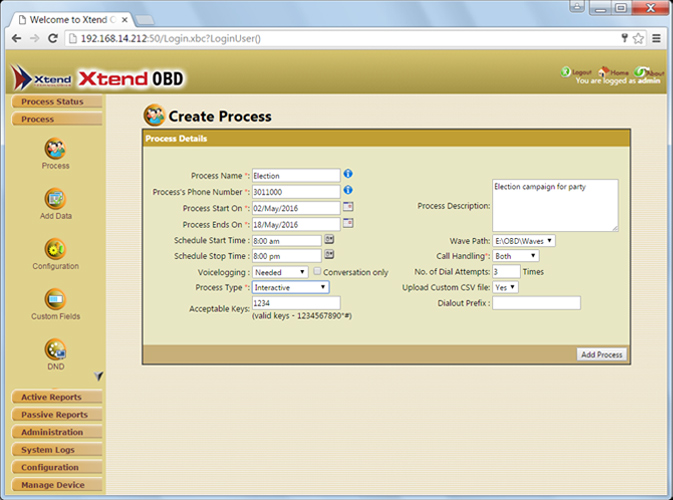673x500 pixels.
Task: Open the Call Handling dropdown
Action: tap(515, 256)
